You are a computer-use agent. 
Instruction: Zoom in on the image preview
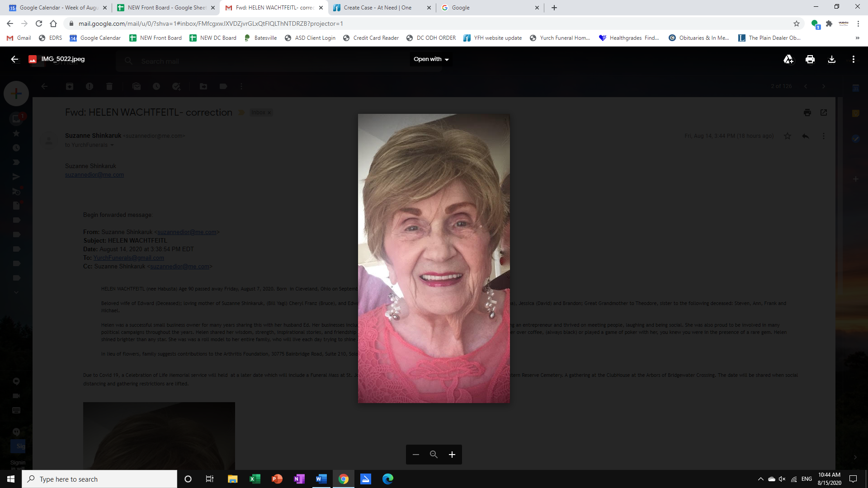pos(452,455)
